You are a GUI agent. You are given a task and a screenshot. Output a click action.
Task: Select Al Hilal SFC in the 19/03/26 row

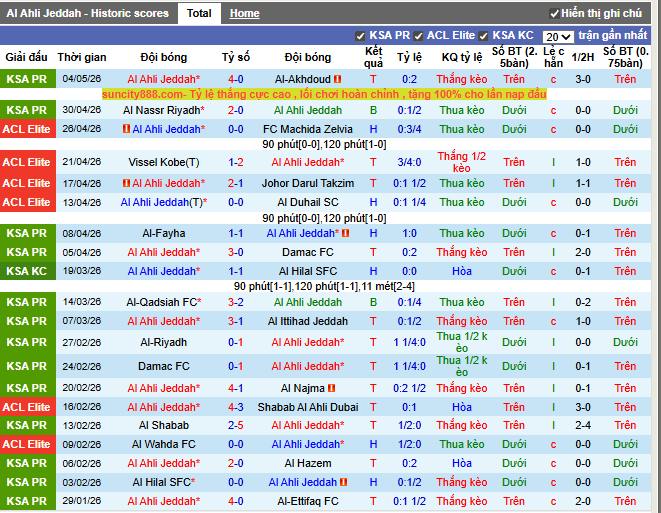tap(308, 271)
